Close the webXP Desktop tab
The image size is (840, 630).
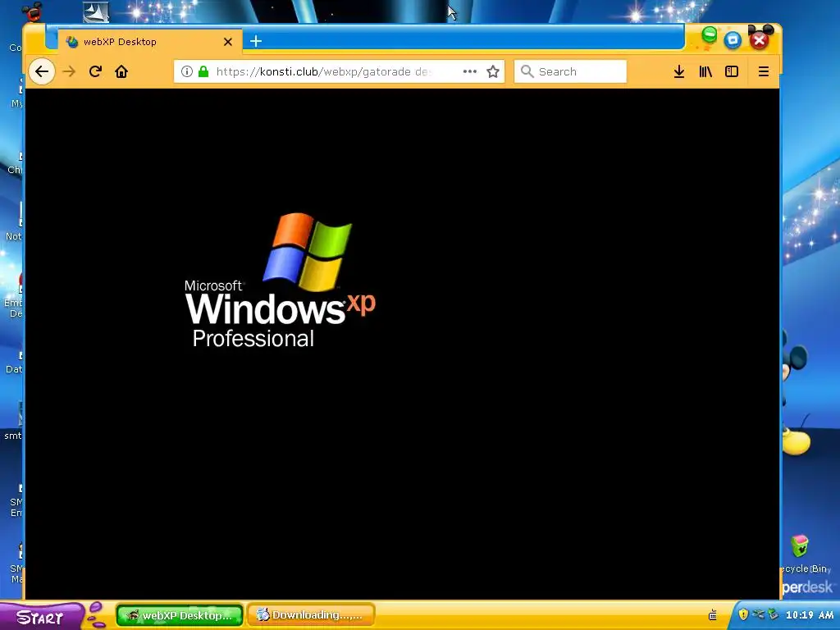coord(228,42)
